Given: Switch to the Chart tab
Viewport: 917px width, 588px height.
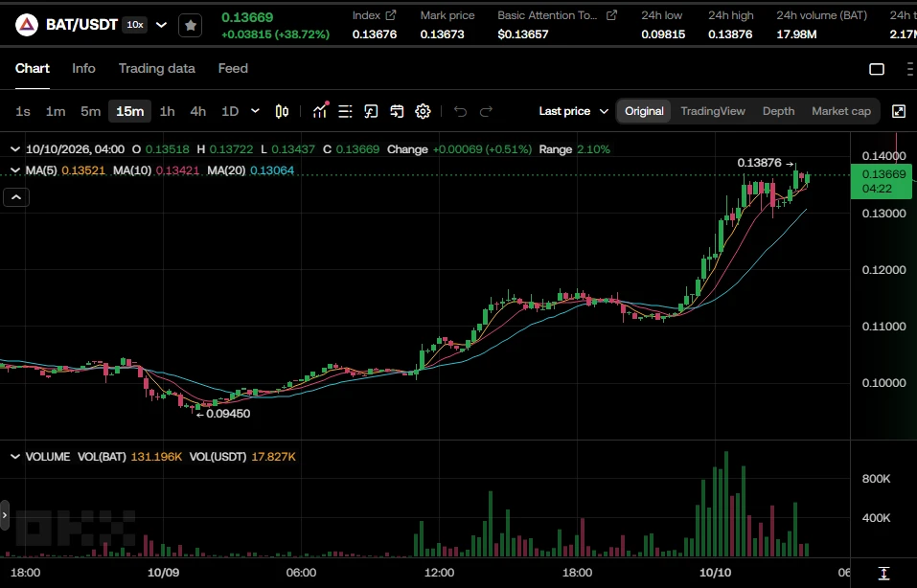Looking at the screenshot, I should click(33, 68).
